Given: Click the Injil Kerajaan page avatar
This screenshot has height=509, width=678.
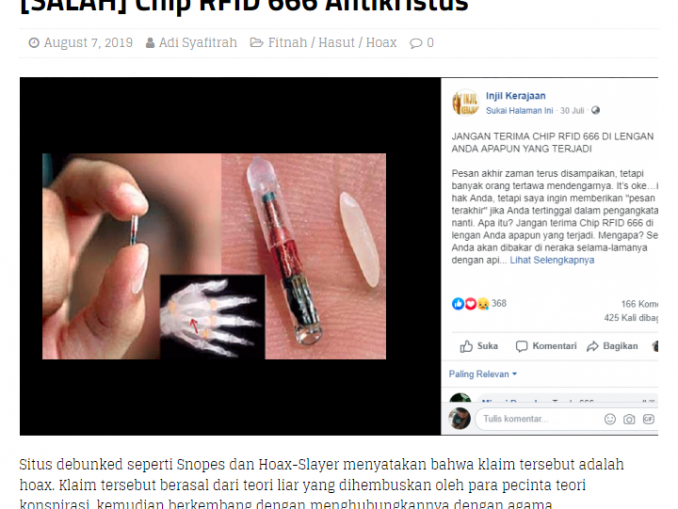Looking at the screenshot, I should tap(466, 103).
